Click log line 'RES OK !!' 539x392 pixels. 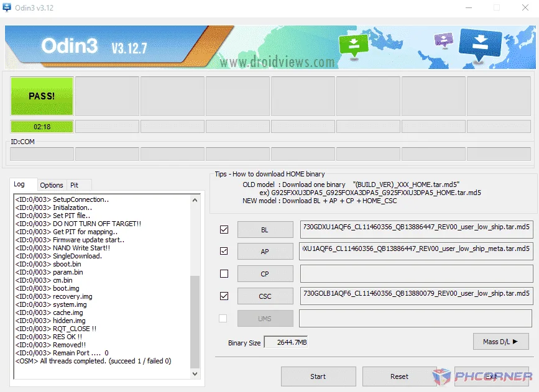point(49,337)
